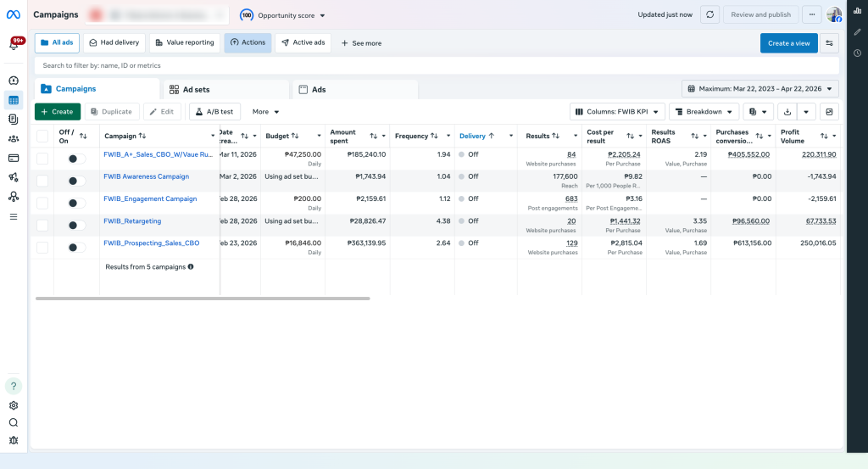Viewport: 868px width, 469px height.
Task: Click the export download icon
Action: [787, 112]
